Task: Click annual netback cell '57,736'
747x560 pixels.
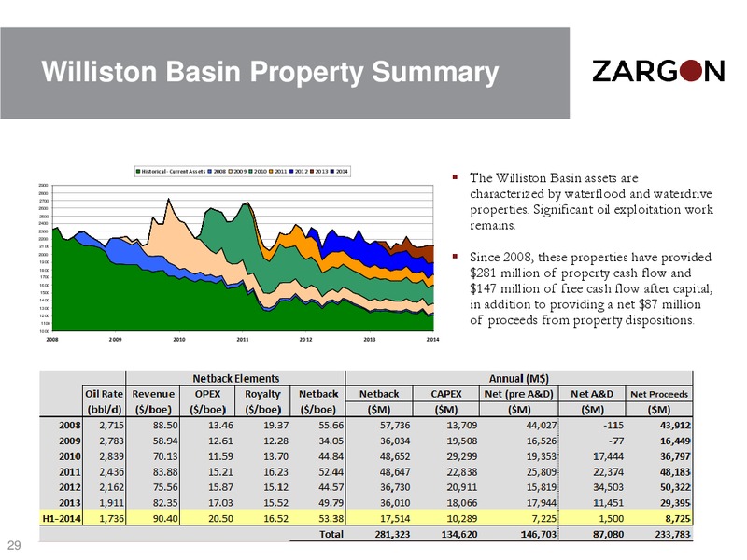Action: (x=394, y=425)
